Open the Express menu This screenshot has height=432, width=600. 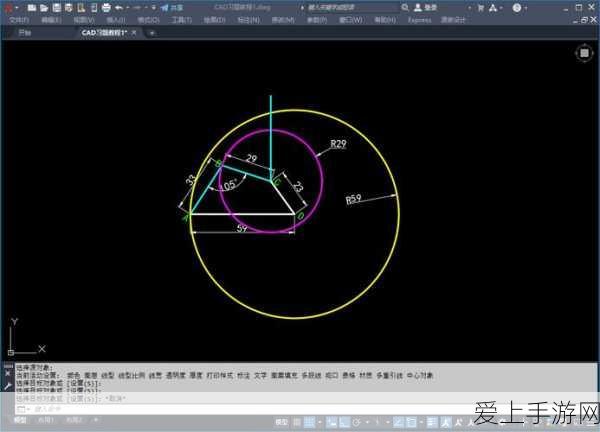(x=419, y=20)
